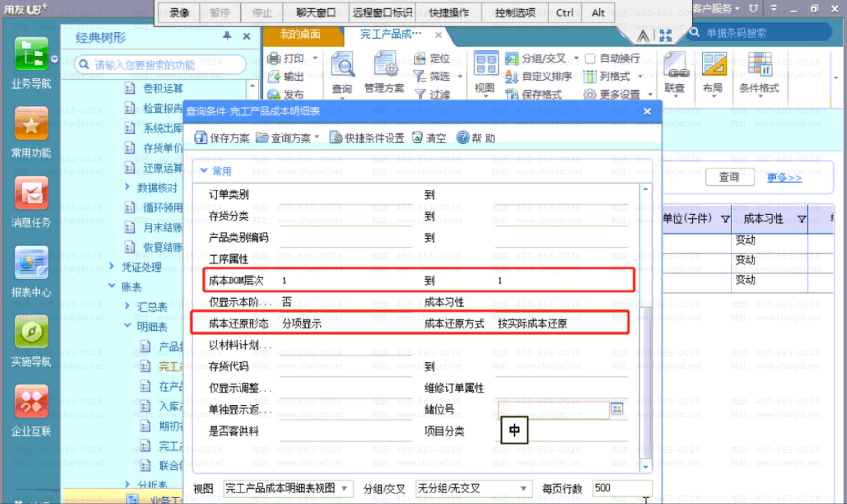Collapse the 常用 section chevron
847x504 pixels.
[204, 171]
